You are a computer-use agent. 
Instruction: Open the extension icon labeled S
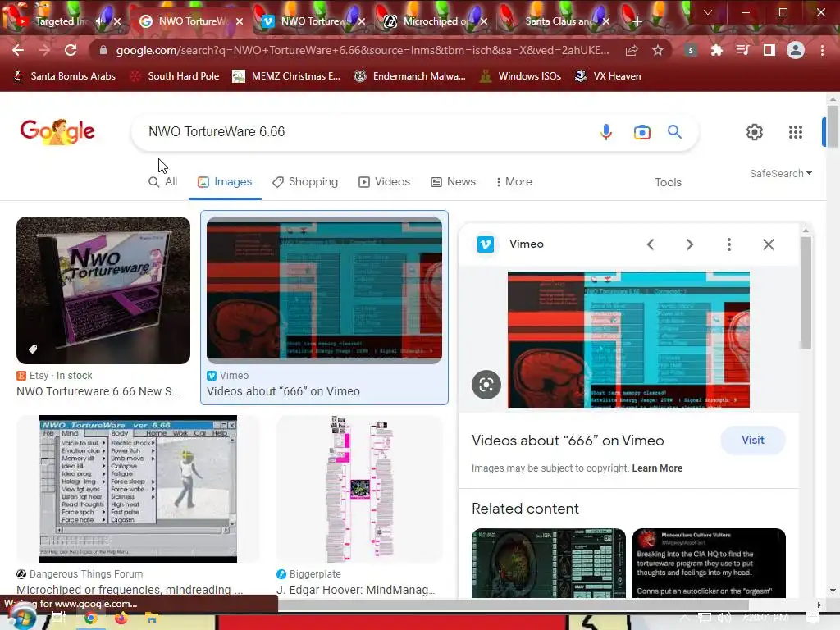[x=691, y=50]
